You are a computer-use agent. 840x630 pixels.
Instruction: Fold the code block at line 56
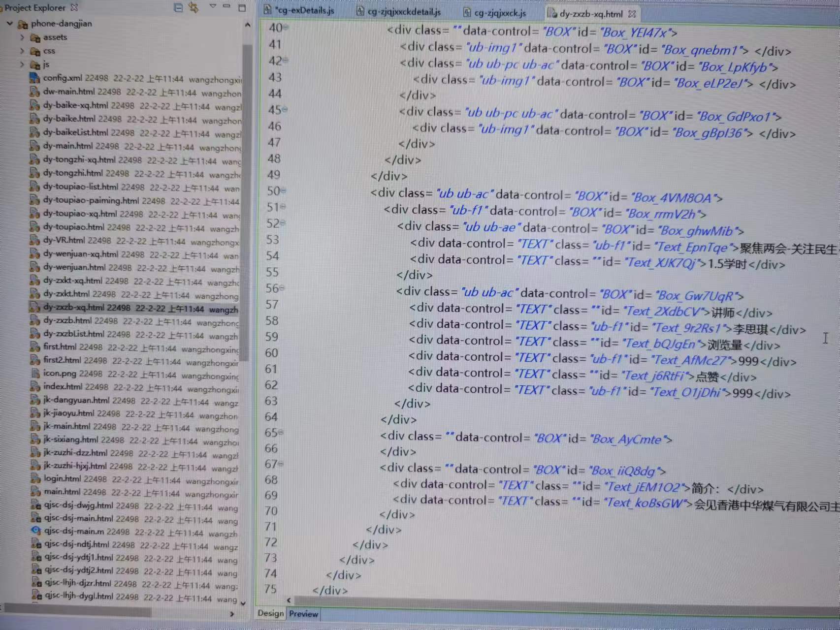pos(282,287)
